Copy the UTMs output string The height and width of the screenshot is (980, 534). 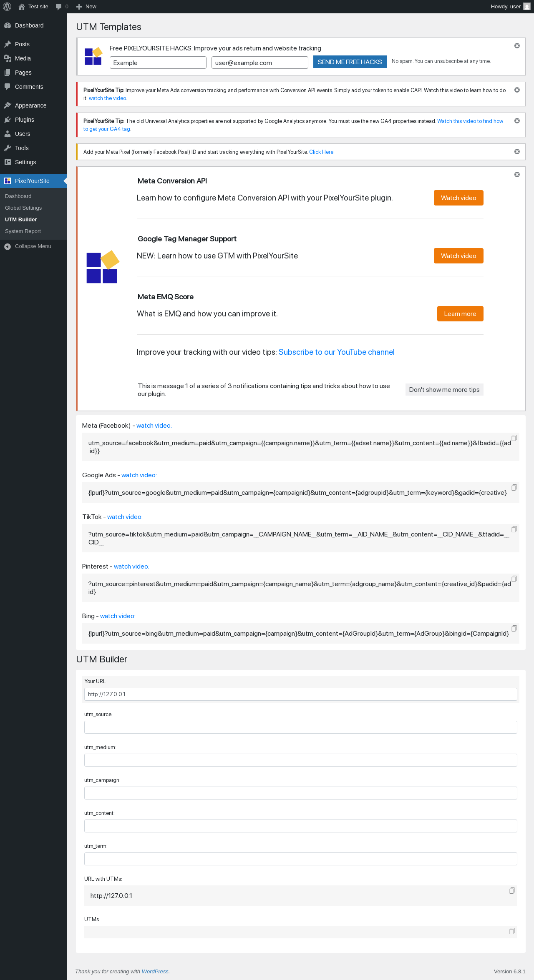click(x=512, y=931)
